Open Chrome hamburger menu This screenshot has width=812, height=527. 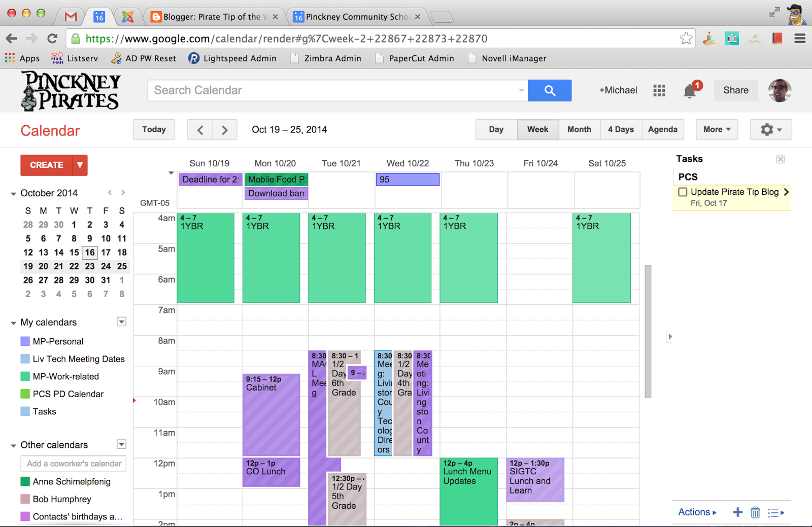(x=800, y=39)
